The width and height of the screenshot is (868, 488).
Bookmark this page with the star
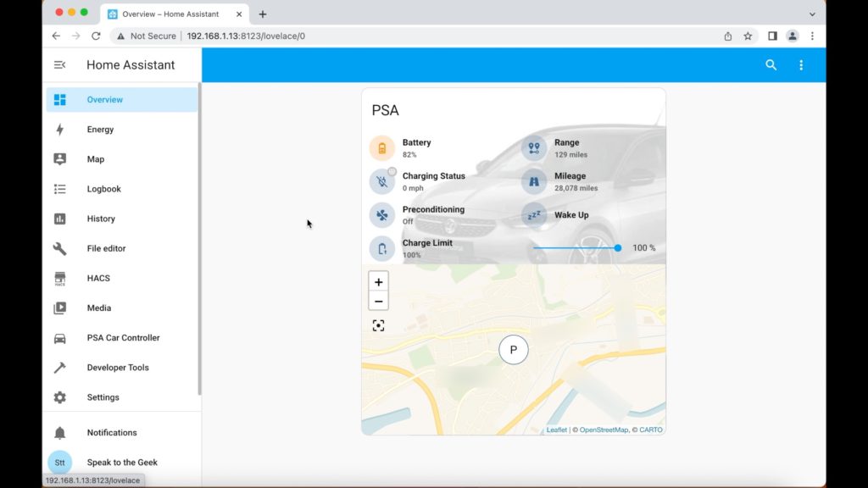pyautogui.click(x=748, y=36)
